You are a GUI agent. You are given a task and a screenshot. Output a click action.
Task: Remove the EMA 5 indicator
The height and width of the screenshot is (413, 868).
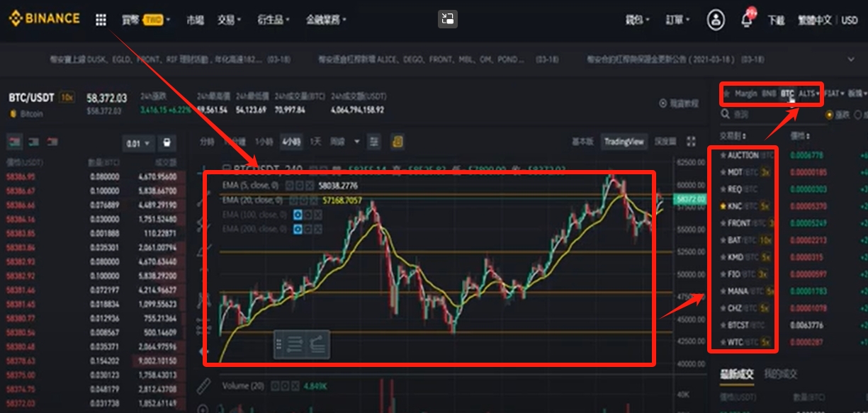tap(310, 185)
